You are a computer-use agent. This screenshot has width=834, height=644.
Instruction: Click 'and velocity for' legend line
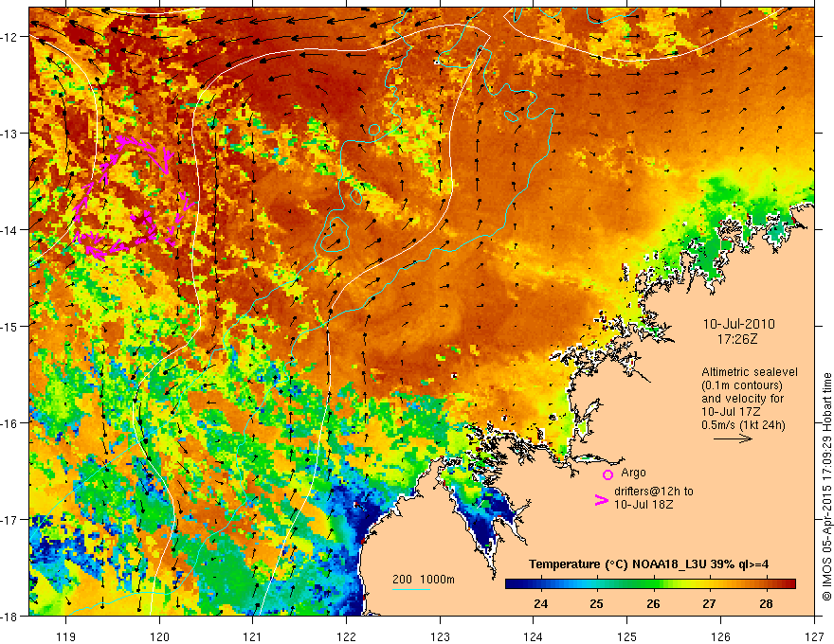point(742,399)
